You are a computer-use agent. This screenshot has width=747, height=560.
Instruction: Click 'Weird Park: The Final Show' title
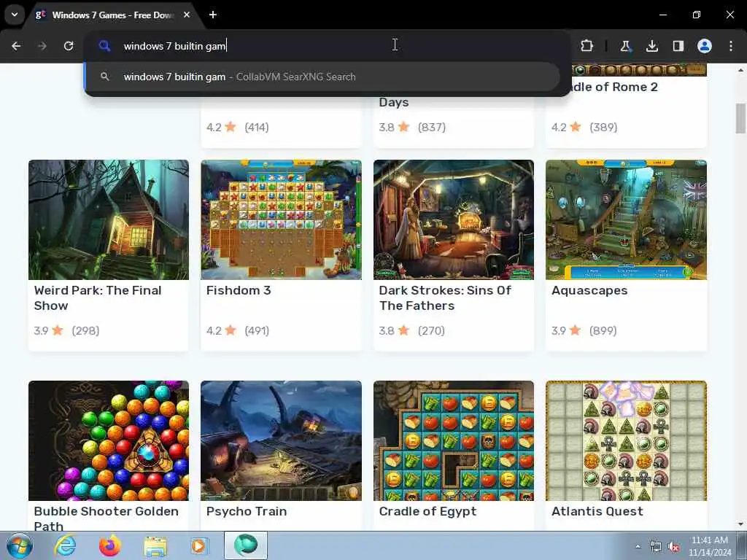(x=98, y=297)
